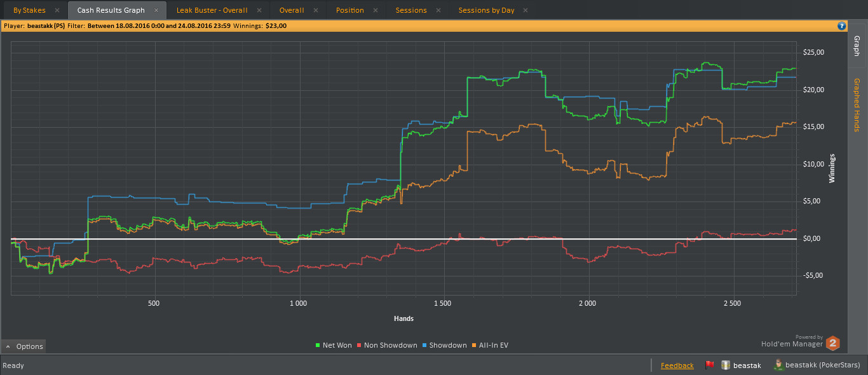Viewport: 868px width, 375px height.
Task: Open the Feedback link
Action: pos(677,365)
